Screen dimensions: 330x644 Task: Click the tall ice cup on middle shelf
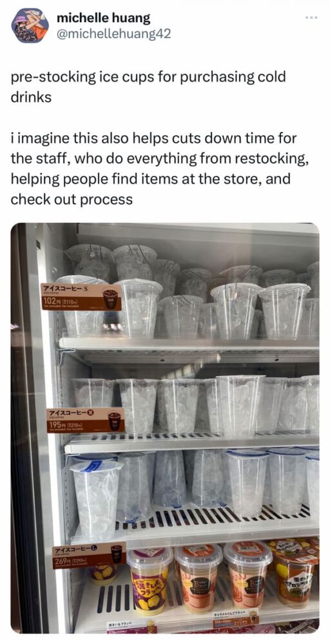[x=240, y=405]
